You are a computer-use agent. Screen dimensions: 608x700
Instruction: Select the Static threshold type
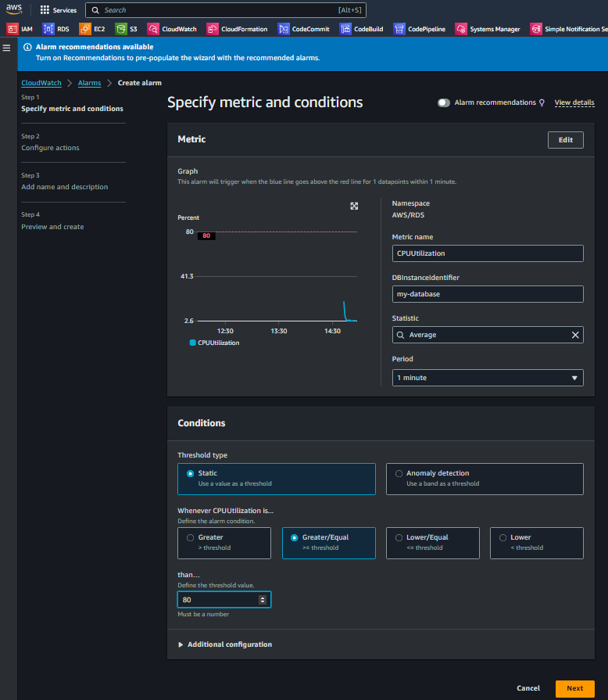coord(277,479)
